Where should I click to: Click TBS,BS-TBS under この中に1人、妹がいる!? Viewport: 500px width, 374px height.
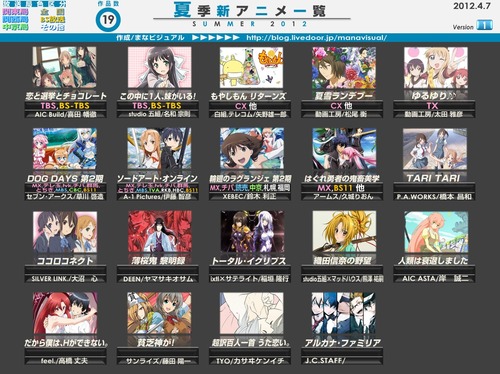(157, 106)
